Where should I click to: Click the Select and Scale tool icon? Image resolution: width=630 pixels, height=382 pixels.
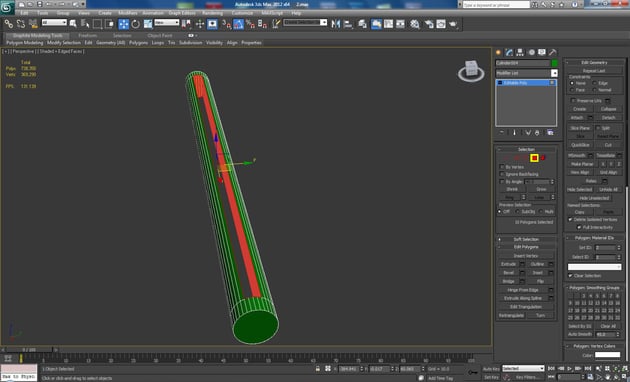pos(148,24)
